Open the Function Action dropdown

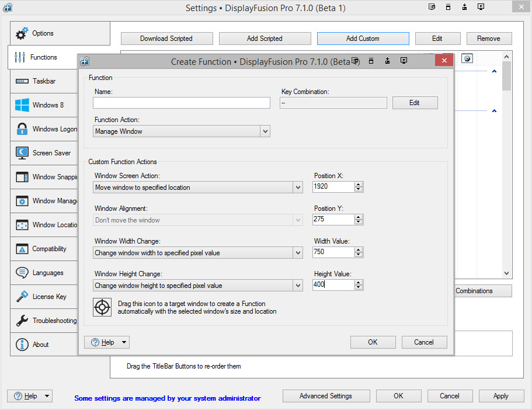point(181,131)
